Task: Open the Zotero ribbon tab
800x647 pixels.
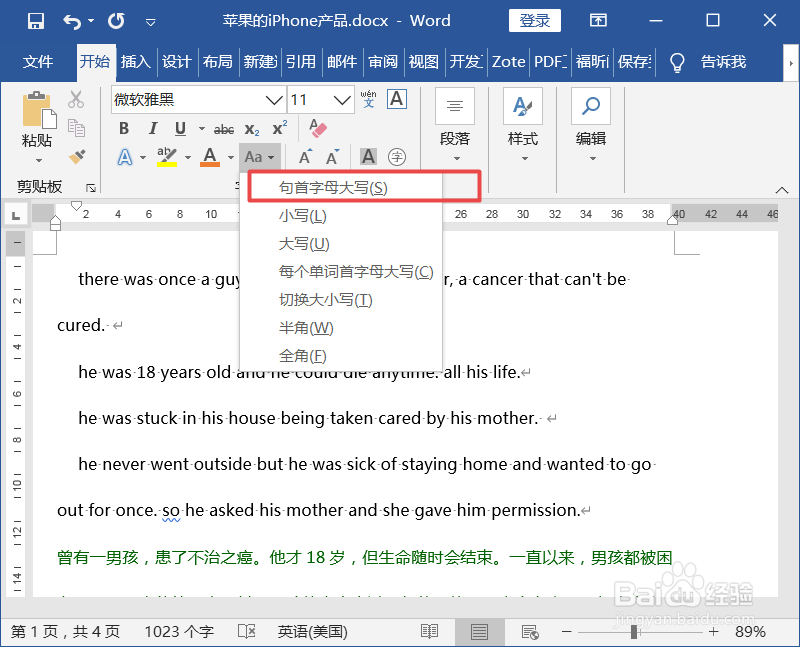Action: pos(508,62)
